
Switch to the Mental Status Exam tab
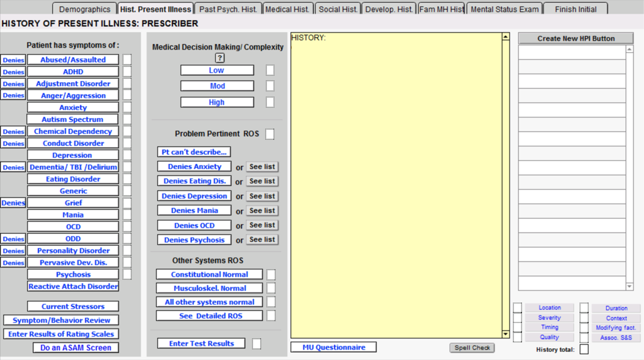(x=504, y=9)
